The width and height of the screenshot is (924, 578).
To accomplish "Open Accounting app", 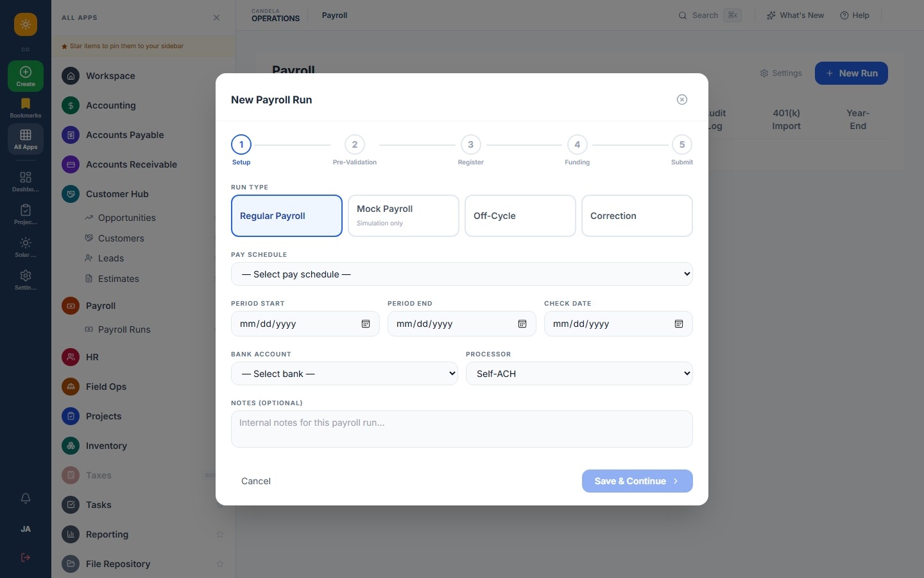I will point(143,105).
